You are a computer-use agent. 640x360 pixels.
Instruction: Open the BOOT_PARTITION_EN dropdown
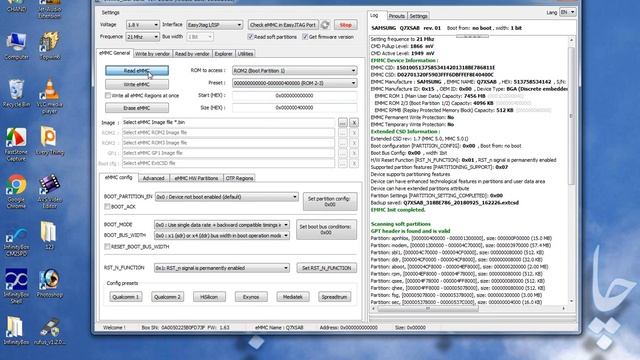227,197
